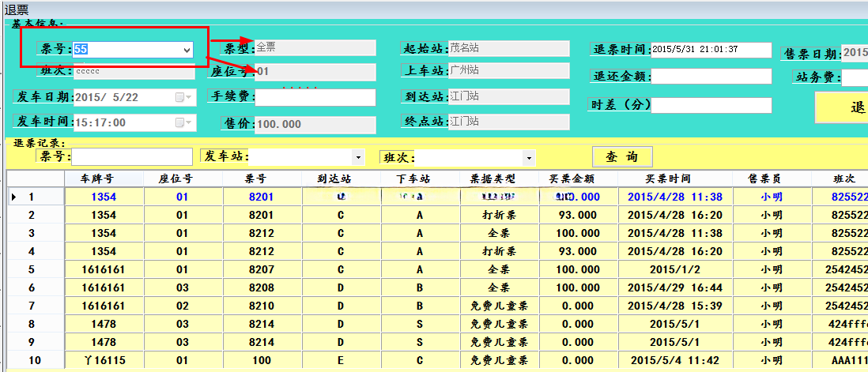Select row header number 10
The image size is (868, 372).
tap(36, 360)
